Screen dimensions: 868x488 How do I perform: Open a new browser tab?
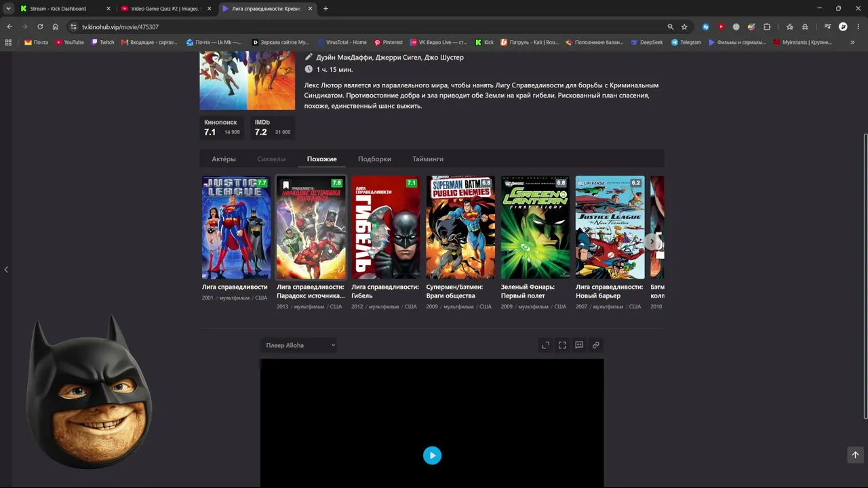point(325,9)
